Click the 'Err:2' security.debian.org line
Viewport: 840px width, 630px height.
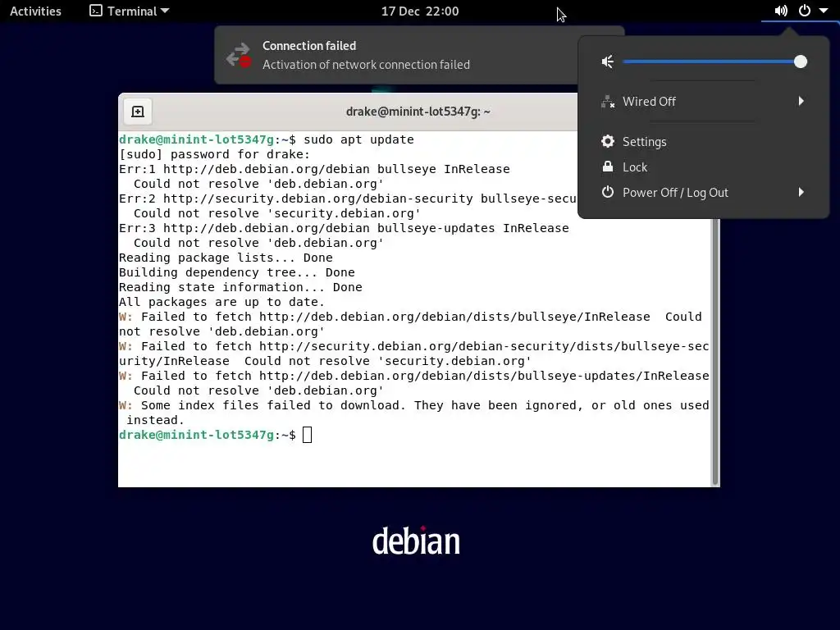348,199
